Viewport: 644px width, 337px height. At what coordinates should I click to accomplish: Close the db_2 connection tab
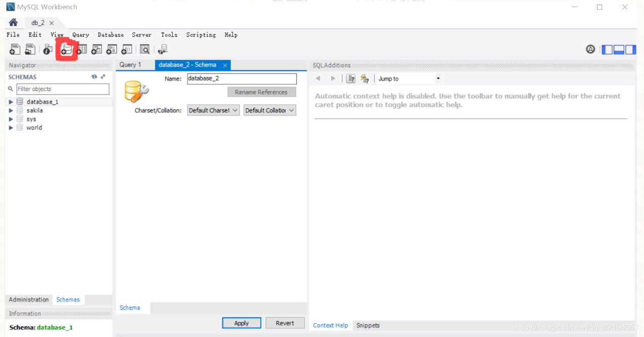tap(52, 23)
